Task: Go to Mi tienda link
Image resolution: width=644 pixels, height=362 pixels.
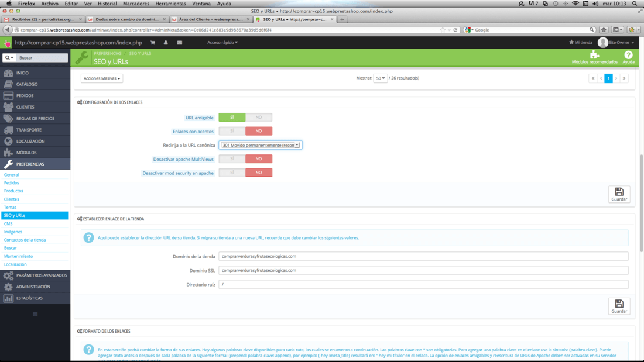Action: pyautogui.click(x=581, y=42)
